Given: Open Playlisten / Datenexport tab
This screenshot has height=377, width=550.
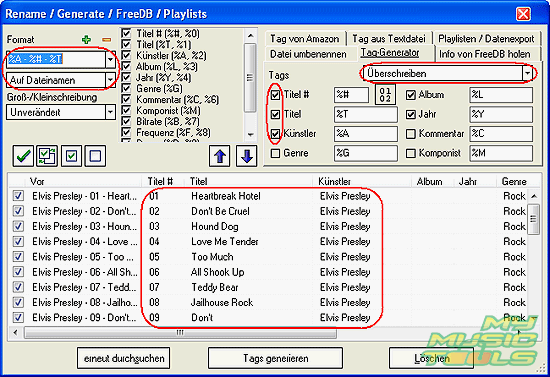Looking at the screenshot, I should (486, 39).
